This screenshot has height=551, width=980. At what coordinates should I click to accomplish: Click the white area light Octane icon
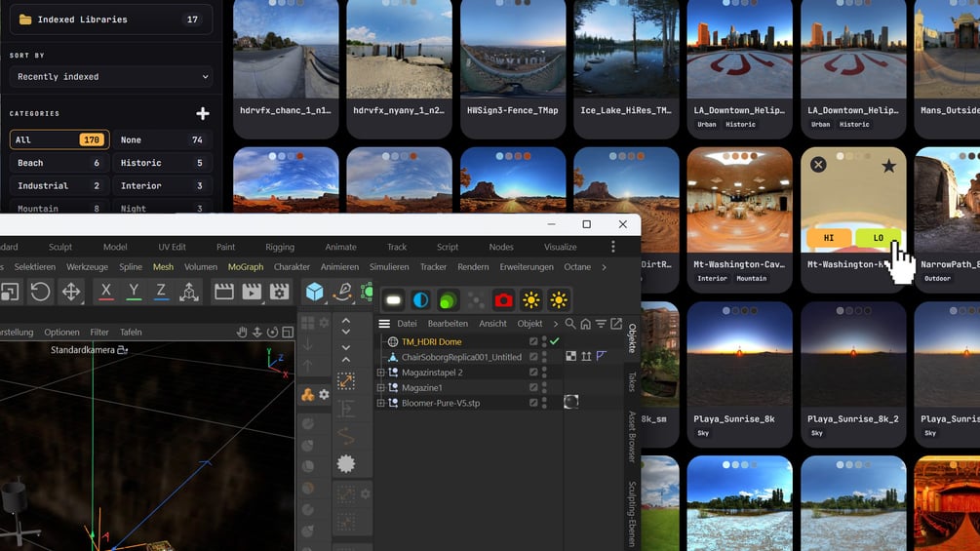point(393,300)
